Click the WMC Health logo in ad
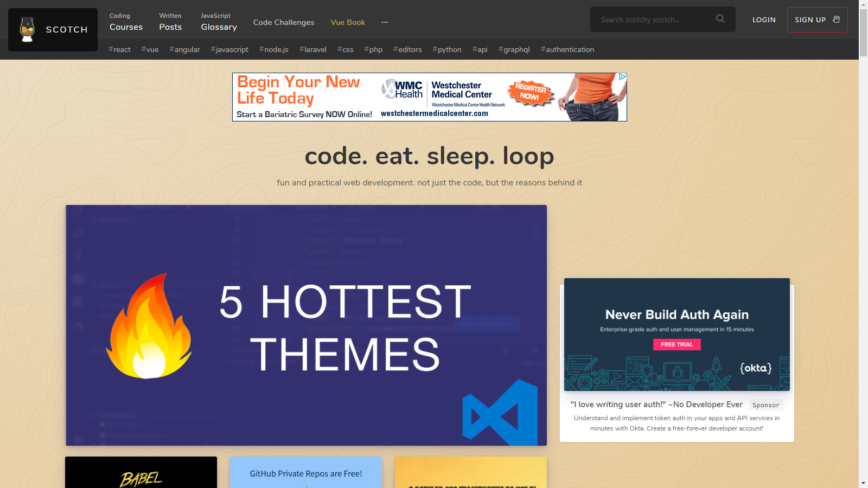The height and width of the screenshot is (488, 868). tap(402, 89)
